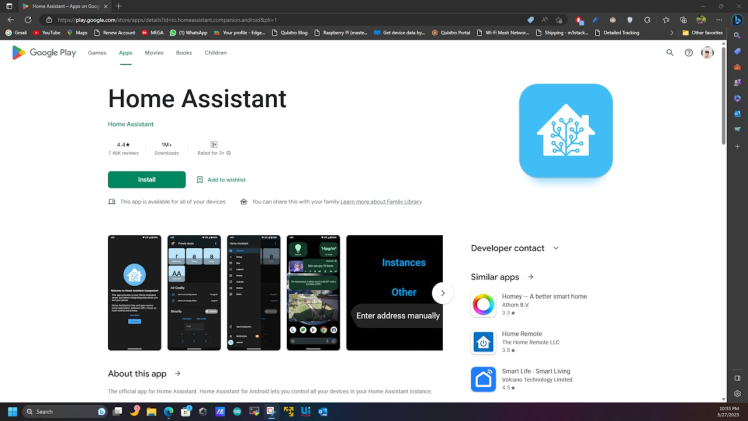The image size is (748, 421).
Task: Open Task View in the taskbar
Action: point(117,411)
